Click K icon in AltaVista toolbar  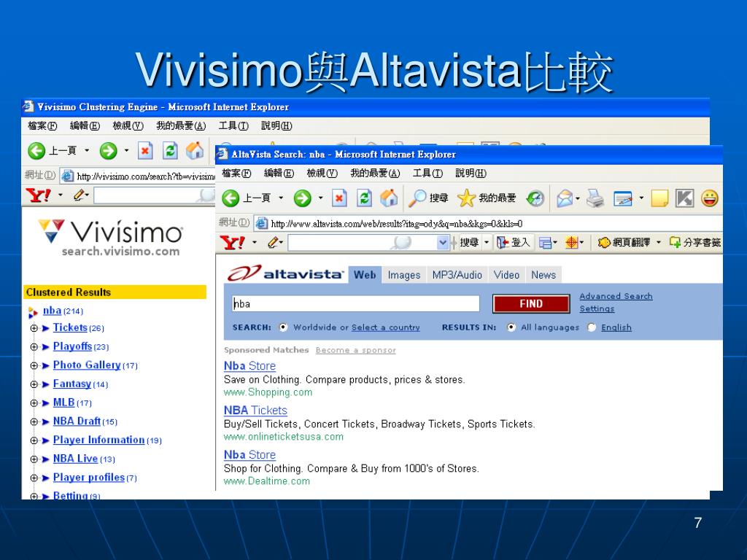coord(684,198)
